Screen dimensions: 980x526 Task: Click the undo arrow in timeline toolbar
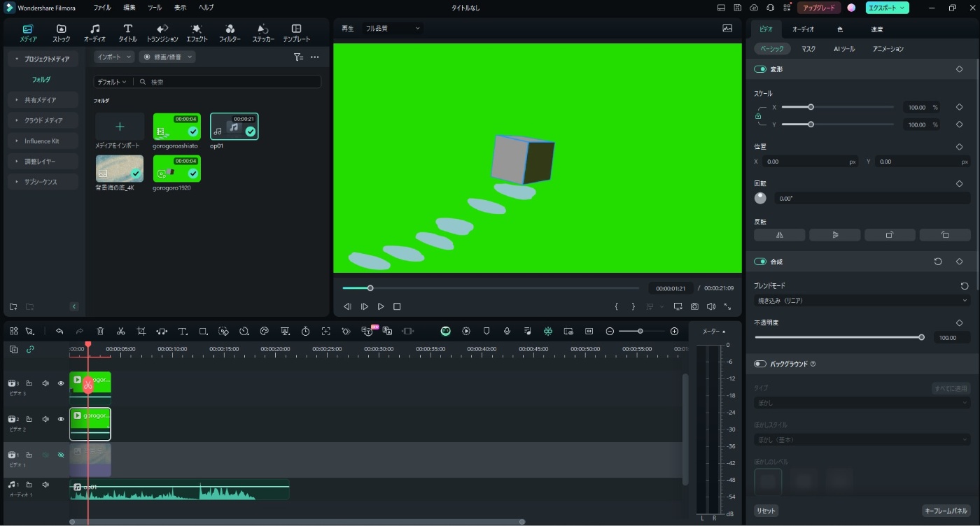point(59,332)
